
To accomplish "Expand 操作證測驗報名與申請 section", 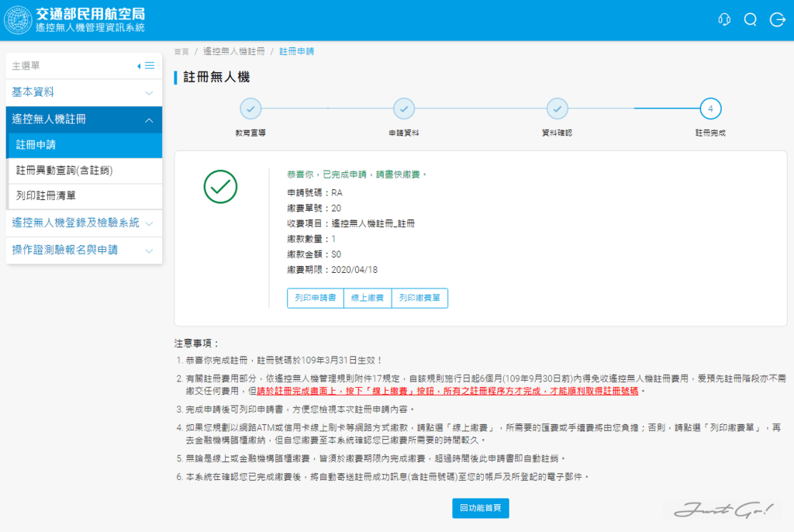I will tap(84, 250).
